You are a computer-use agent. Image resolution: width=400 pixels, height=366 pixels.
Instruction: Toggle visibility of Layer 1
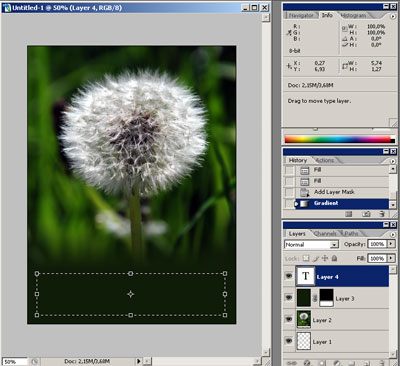(x=289, y=341)
